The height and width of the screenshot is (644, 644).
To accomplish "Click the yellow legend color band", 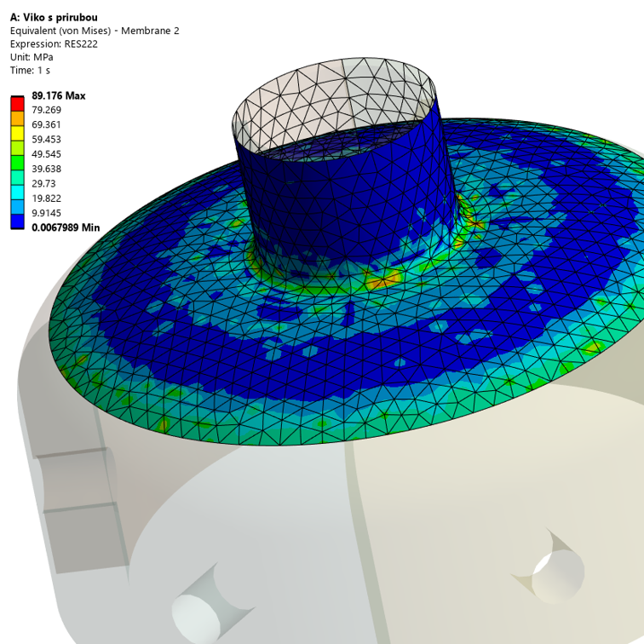I will (17, 133).
